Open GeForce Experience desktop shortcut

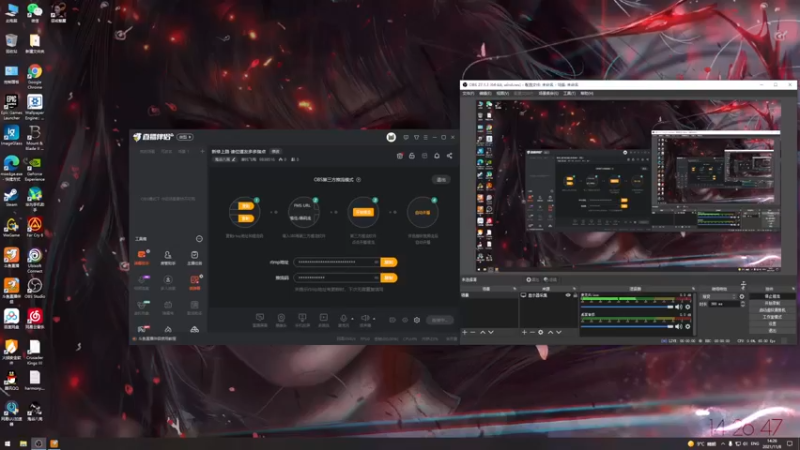click(35, 168)
